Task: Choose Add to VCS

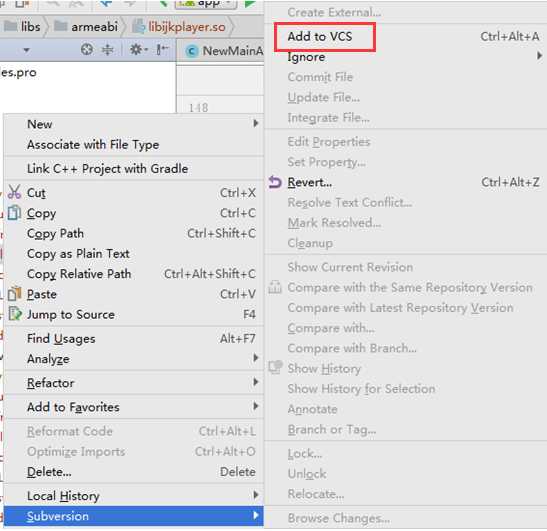Action: coord(406,36)
